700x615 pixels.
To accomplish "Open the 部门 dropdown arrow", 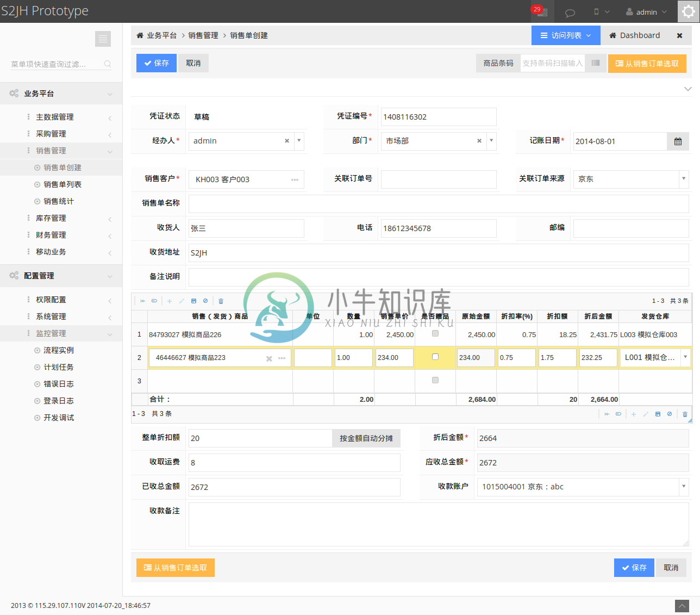I will coord(491,141).
